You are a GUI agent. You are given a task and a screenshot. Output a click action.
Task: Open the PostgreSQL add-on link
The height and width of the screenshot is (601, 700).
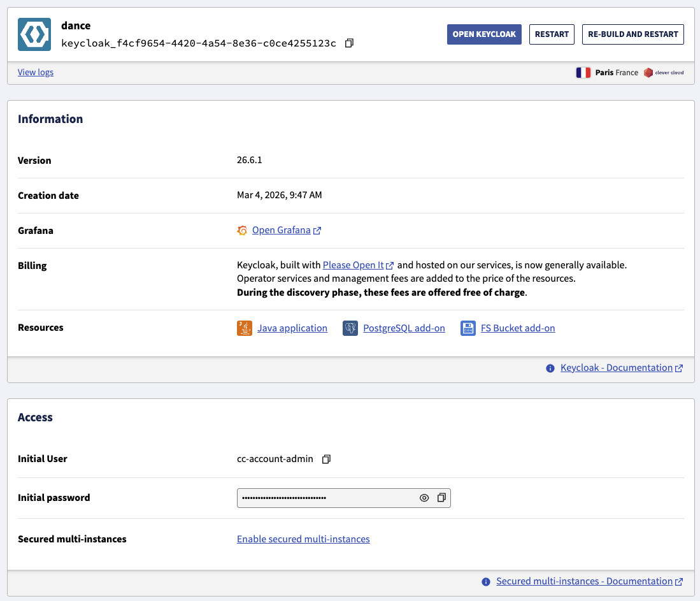pos(404,328)
